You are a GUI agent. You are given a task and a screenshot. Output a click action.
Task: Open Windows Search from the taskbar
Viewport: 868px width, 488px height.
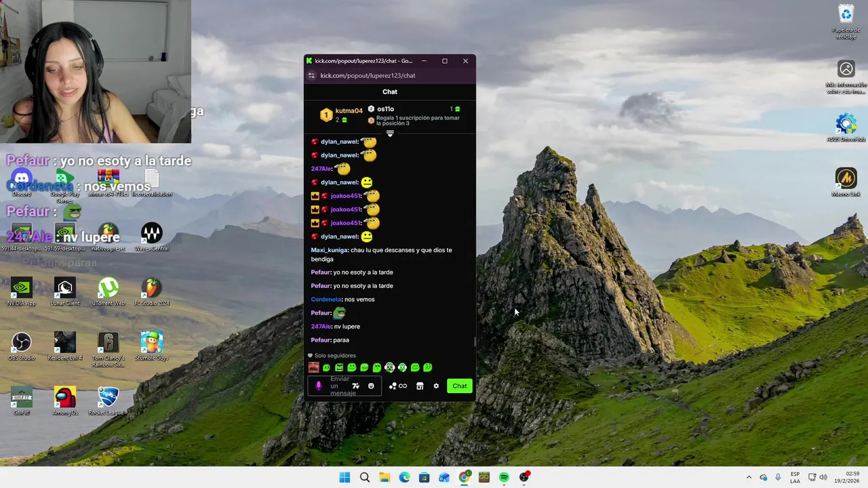click(x=365, y=478)
